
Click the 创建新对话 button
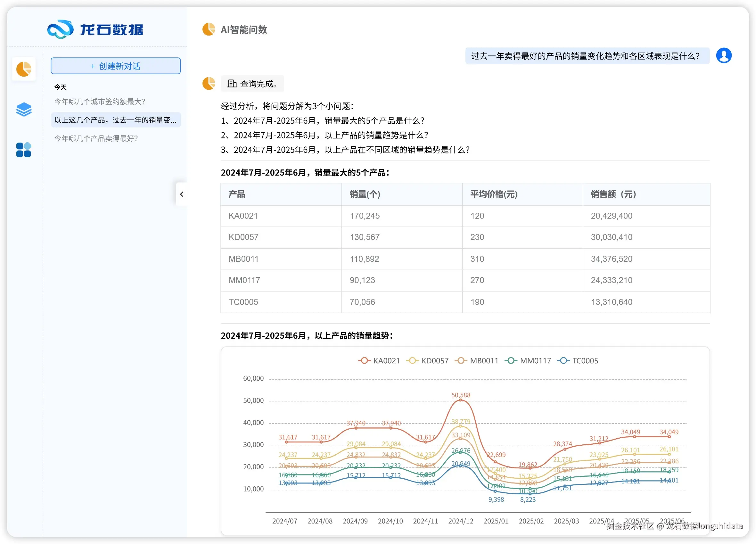pos(116,66)
